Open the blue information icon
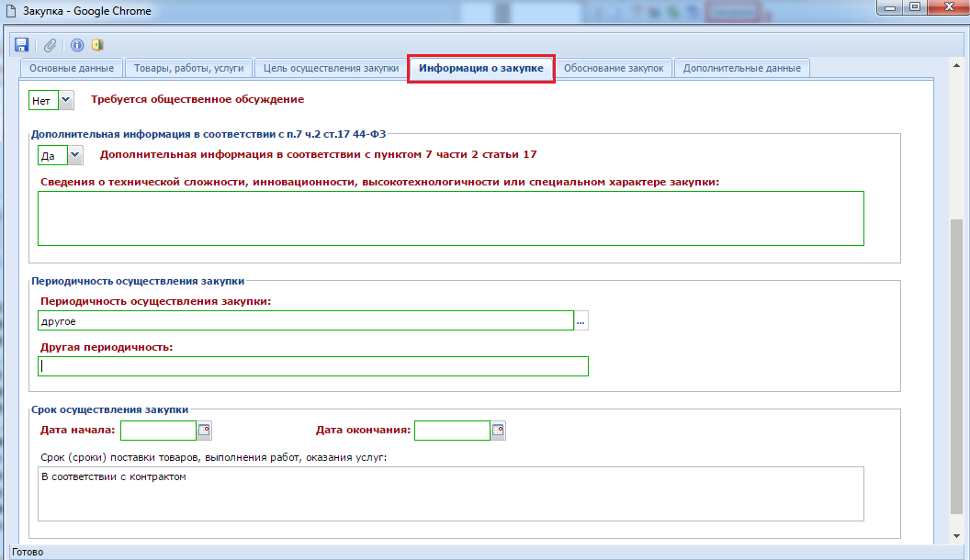This screenshot has width=970, height=560. (77, 45)
